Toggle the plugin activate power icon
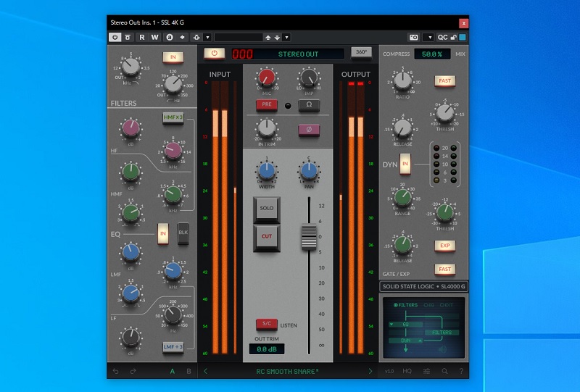This screenshot has width=580, height=392. pos(115,38)
